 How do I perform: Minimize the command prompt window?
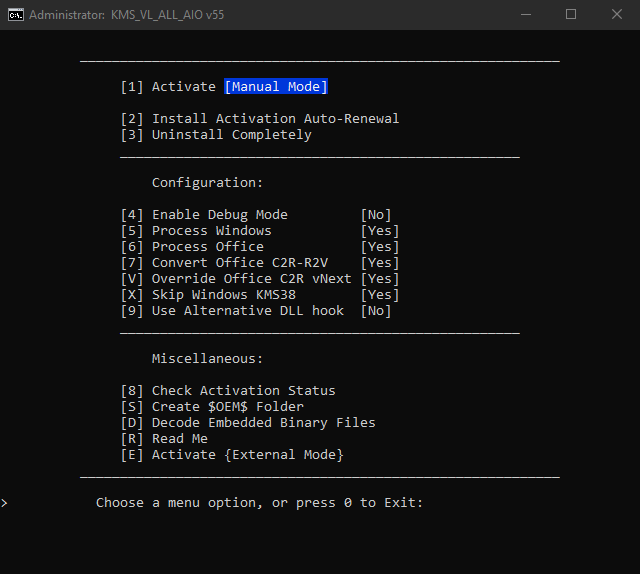coord(526,15)
